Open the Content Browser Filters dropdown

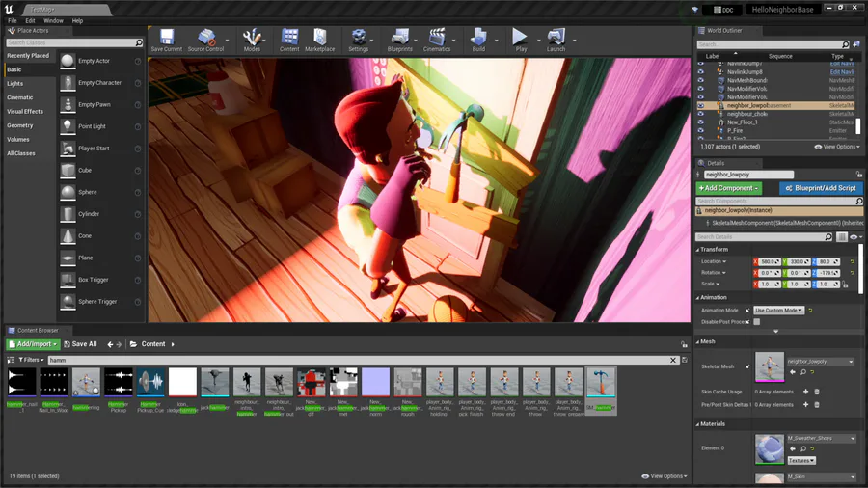pos(31,360)
